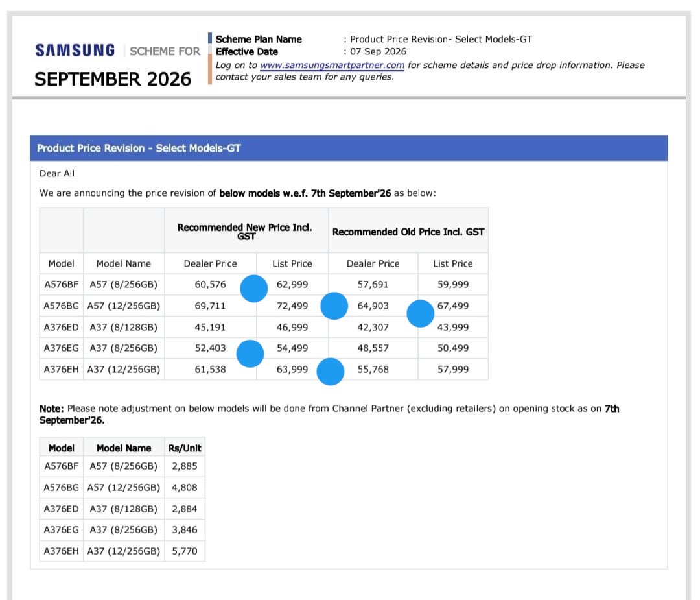Click 'A37 (8/256GB)' in the Rs/Unit table
This screenshot has height=600, width=700.
124,530
